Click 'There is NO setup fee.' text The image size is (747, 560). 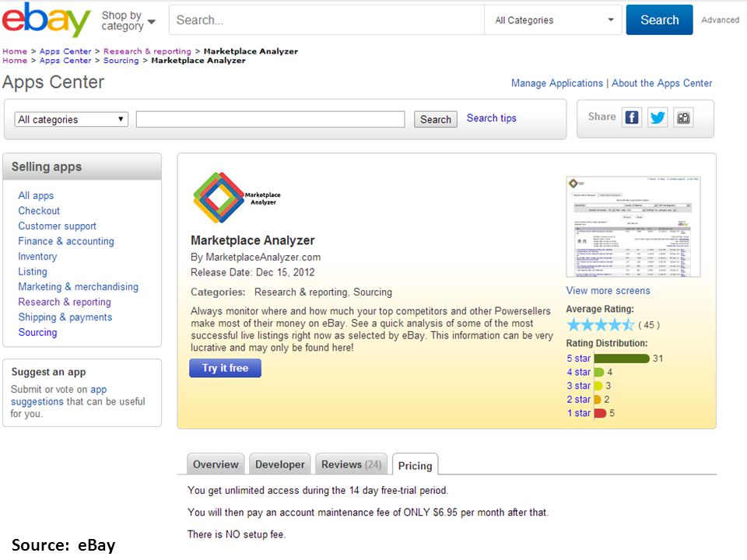(237, 534)
